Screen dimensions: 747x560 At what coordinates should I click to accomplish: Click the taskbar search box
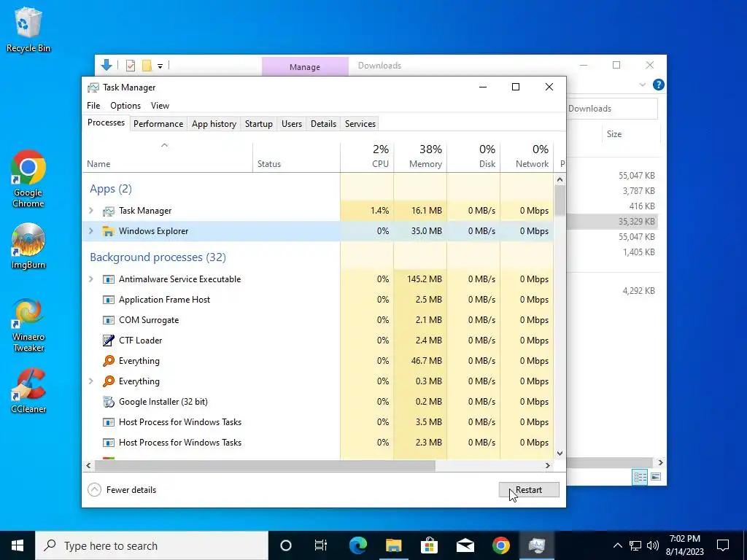pos(152,545)
